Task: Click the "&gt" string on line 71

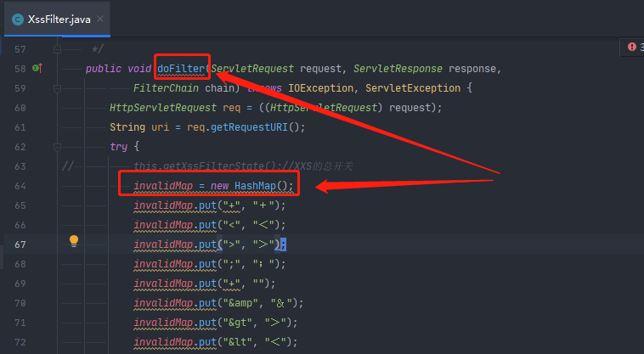Action: 237,323
